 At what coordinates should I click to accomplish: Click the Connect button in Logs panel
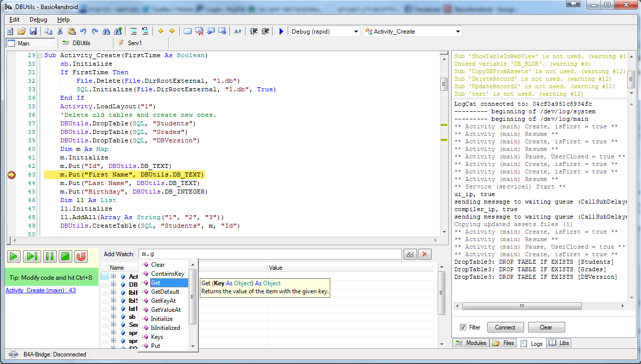click(505, 327)
